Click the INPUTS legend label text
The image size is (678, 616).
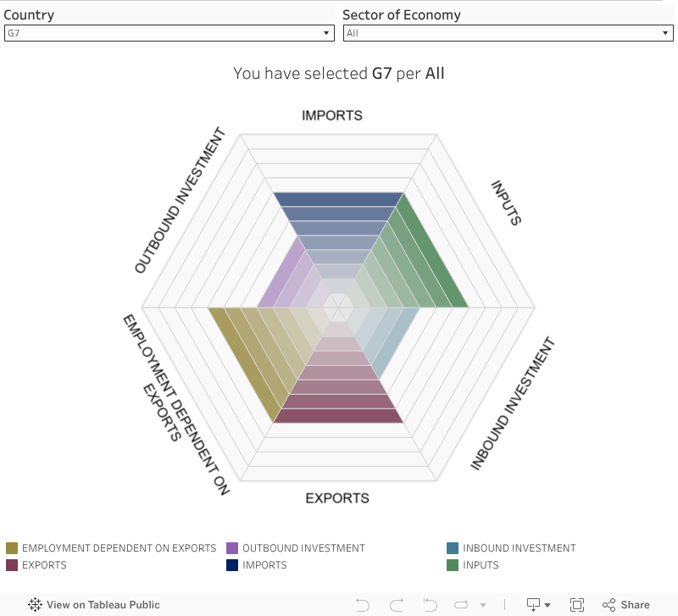[x=481, y=565]
